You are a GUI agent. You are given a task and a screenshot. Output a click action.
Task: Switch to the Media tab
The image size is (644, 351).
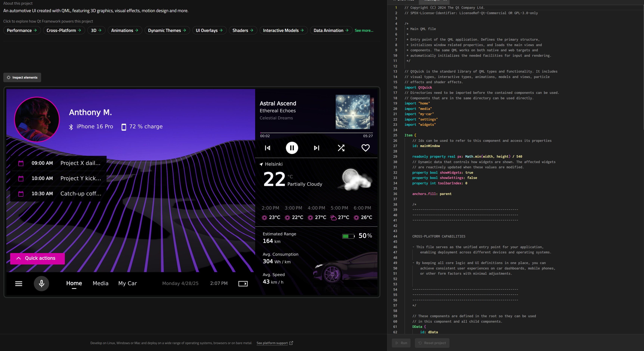[x=100, y=283]
